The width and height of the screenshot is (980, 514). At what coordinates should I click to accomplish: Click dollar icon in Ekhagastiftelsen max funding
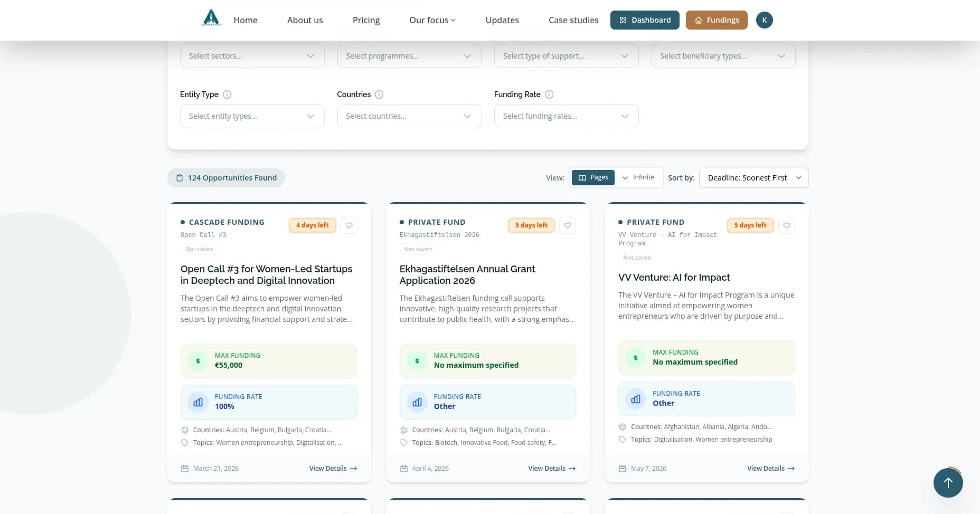click(x=417, y=361)
